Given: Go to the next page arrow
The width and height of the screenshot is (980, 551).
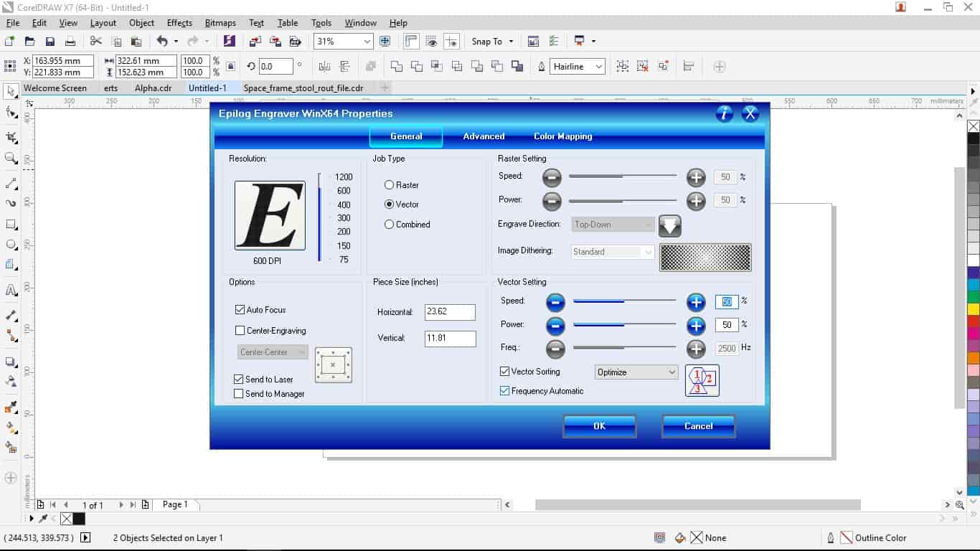Looking at the screenshot, I should point(121,505).
